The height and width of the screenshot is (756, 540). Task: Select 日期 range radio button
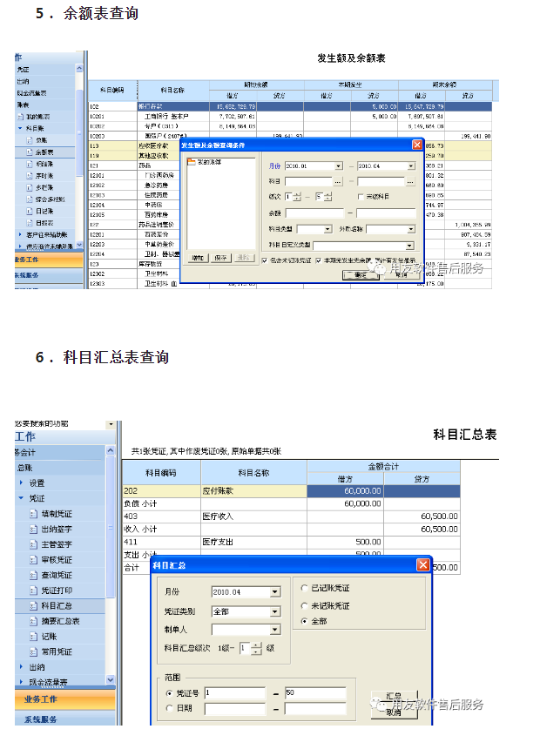click(x=169, y=708)
